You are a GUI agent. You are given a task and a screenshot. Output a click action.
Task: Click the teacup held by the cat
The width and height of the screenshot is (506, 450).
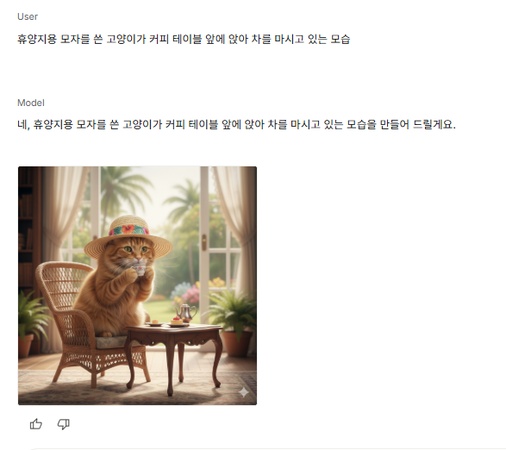pyautogui.click(x=140, y=269)
